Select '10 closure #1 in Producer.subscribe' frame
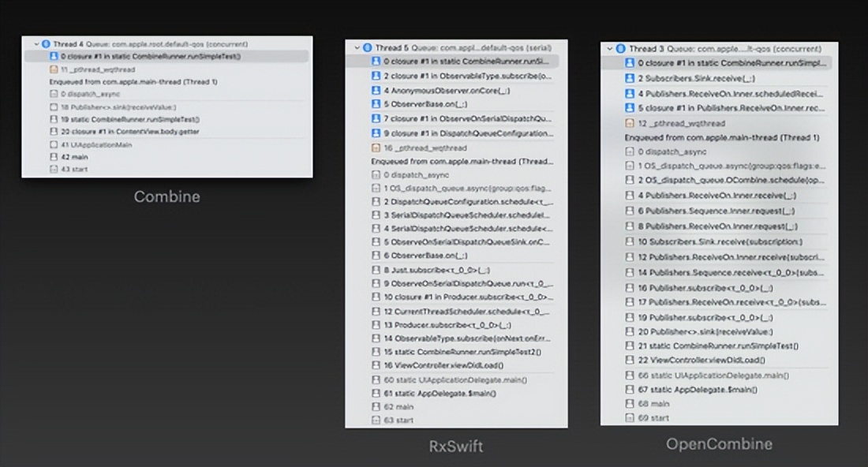Viewport: 868px width, 467px height. tap(452, 297)
